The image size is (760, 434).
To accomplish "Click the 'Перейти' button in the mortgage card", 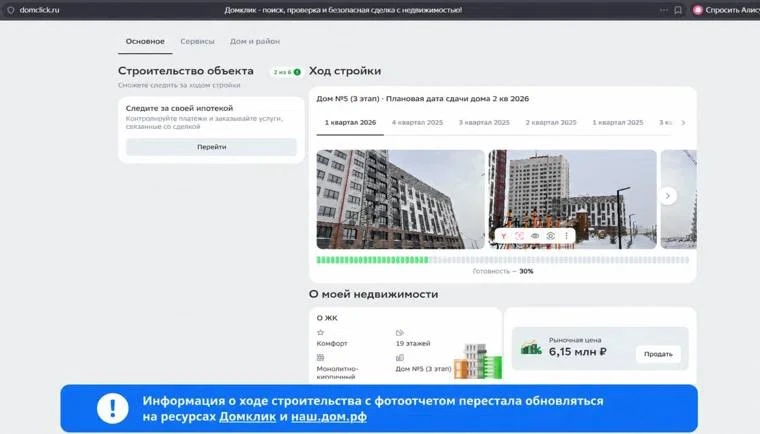I will pos(211,147).
